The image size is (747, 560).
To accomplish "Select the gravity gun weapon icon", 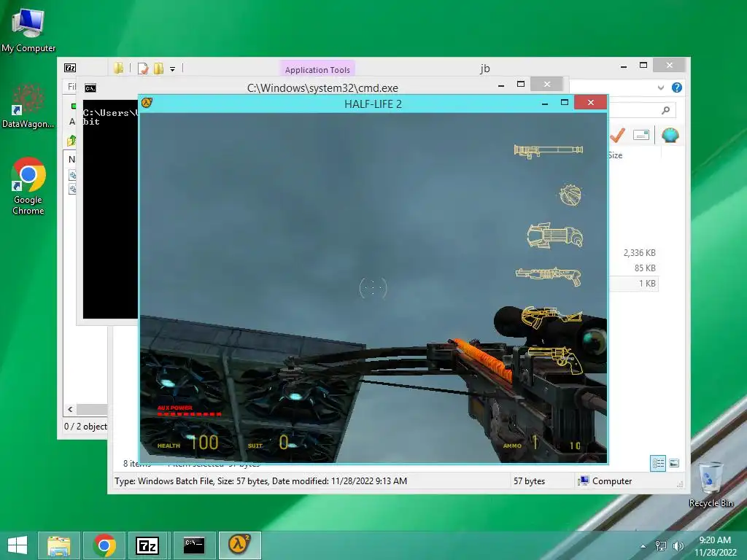I will pos(554,236).
